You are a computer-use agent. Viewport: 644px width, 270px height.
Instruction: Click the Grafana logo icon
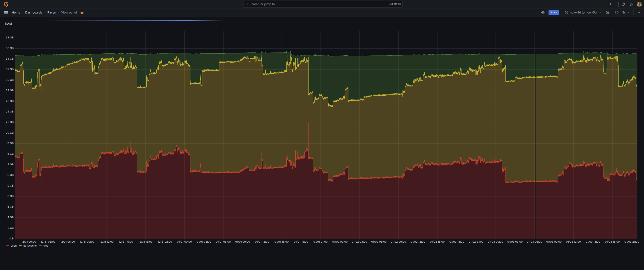tap(6, 4)
